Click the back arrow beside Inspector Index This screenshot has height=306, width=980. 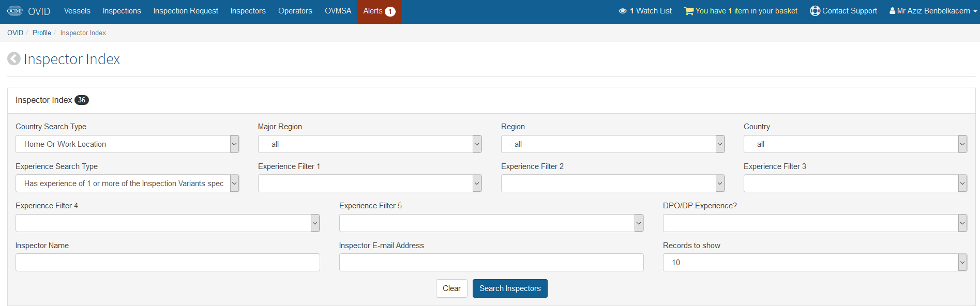coord(14,59)
